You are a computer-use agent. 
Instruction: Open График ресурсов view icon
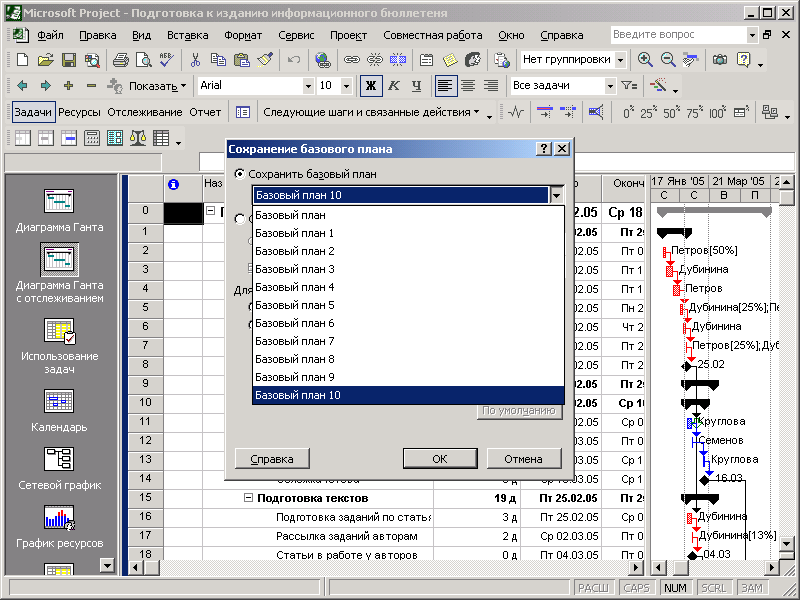tap(59, 526)
